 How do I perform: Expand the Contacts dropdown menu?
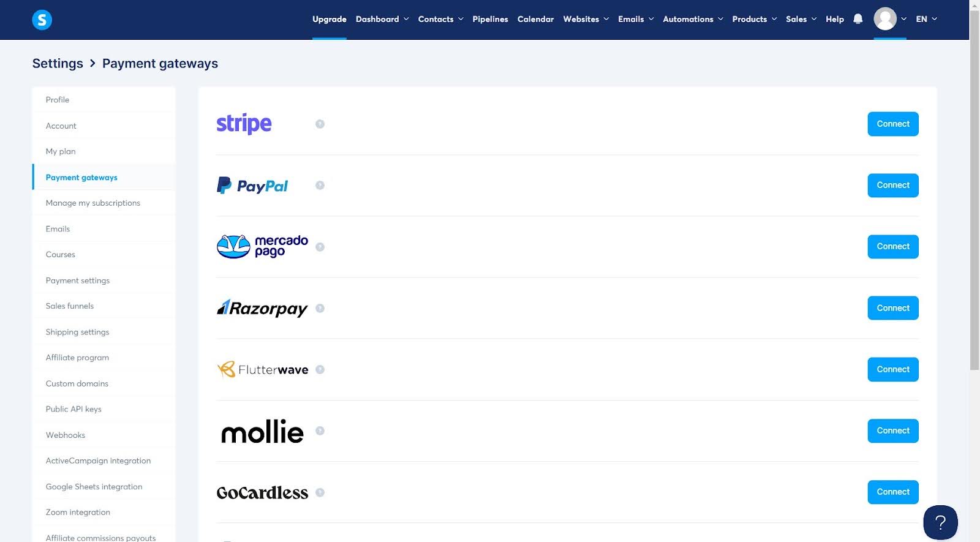pos(441,19)
